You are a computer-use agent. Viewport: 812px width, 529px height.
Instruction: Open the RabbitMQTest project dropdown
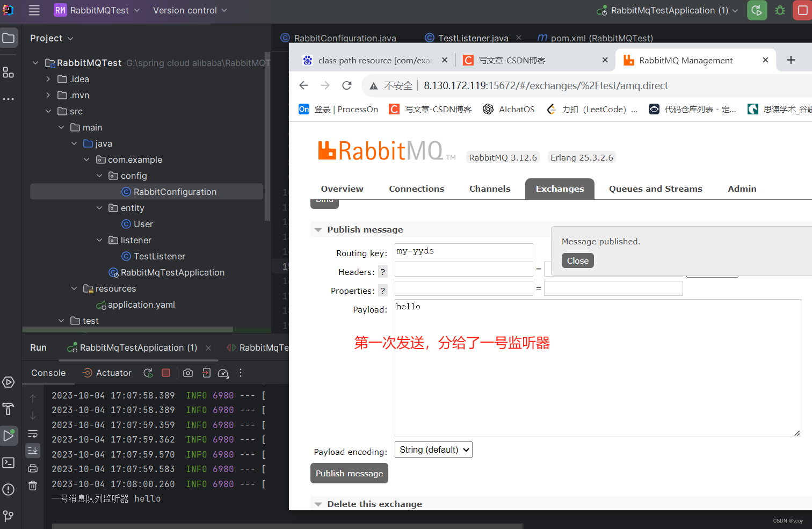point(97,10)
